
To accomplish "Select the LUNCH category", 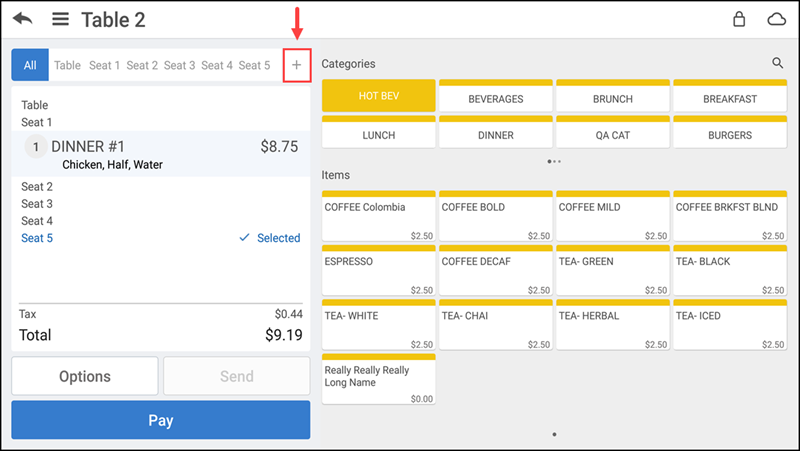I will click(x=379, y=132).
